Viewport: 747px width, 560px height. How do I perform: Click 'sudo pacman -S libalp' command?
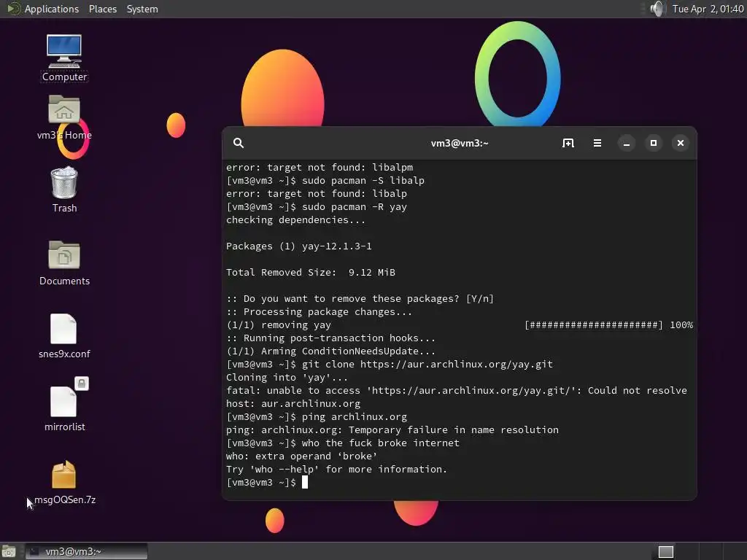(x=363, y=181)
